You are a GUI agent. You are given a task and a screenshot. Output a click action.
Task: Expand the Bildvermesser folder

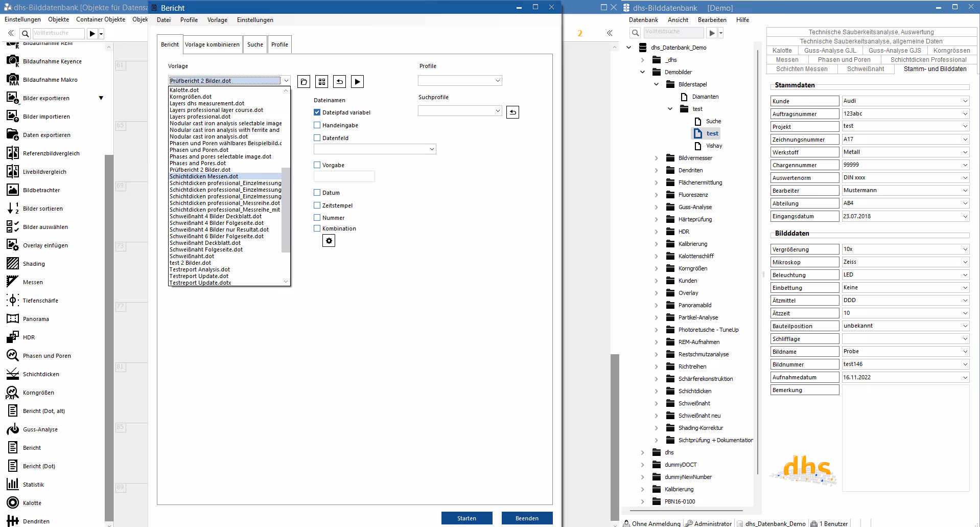pos(657,158)
